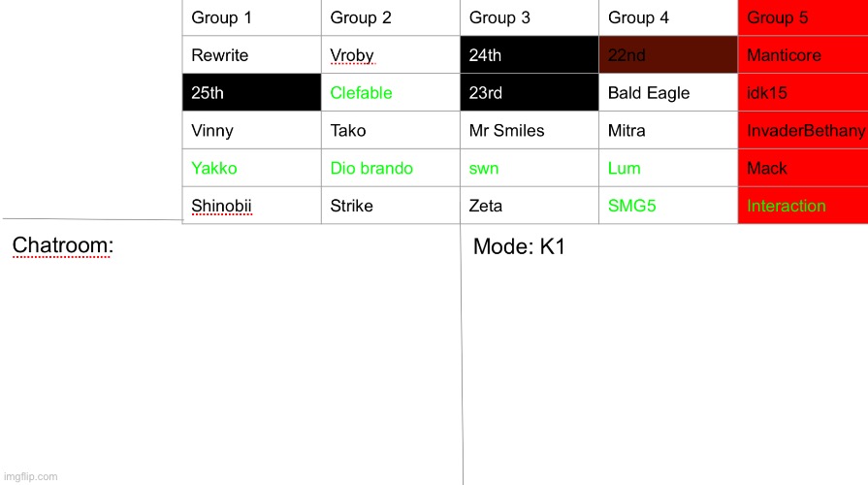Open the imgflip.com watermark link

tap(30, 476)
